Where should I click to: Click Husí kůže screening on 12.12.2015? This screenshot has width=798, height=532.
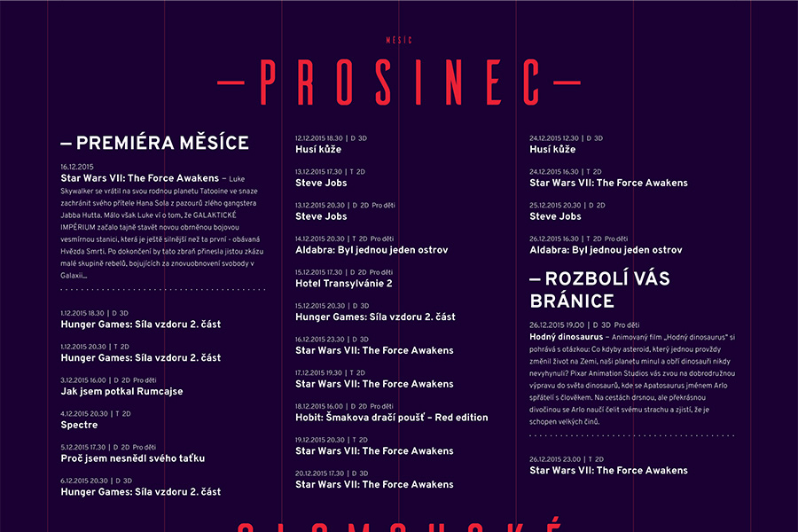pos(311,150)
